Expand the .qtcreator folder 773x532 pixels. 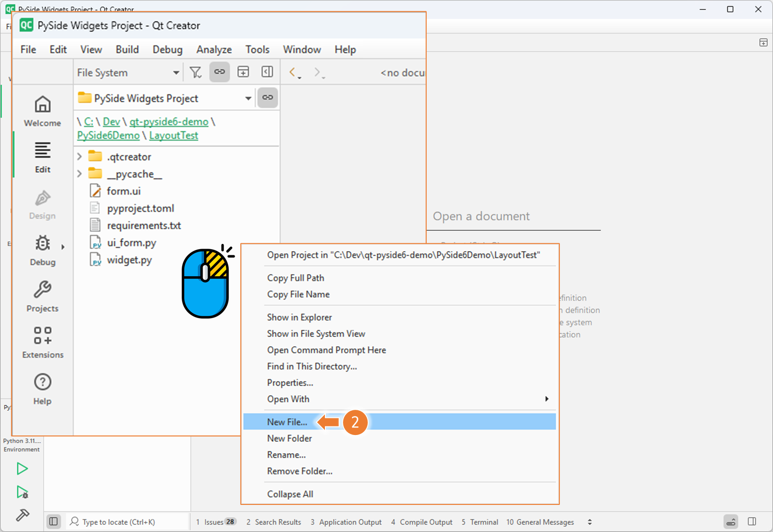pyautogui.click(x=80, y=156)
